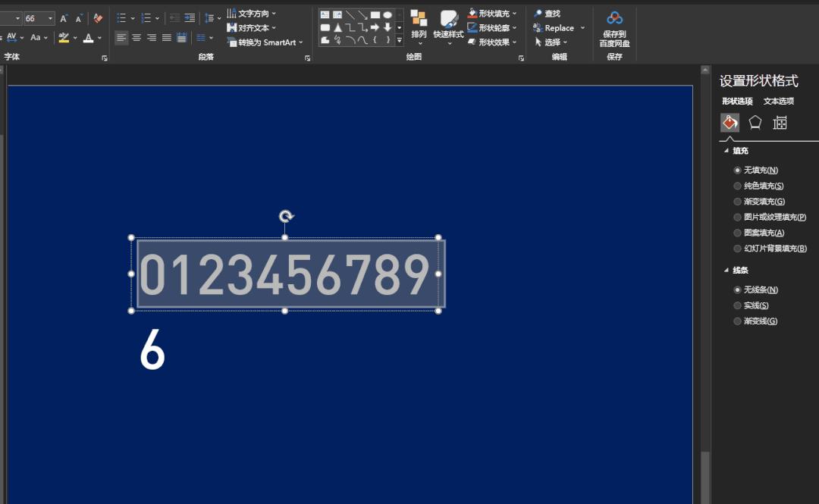
Task: Open 对齐文本 align text dropdown
Action: (251, 28)
